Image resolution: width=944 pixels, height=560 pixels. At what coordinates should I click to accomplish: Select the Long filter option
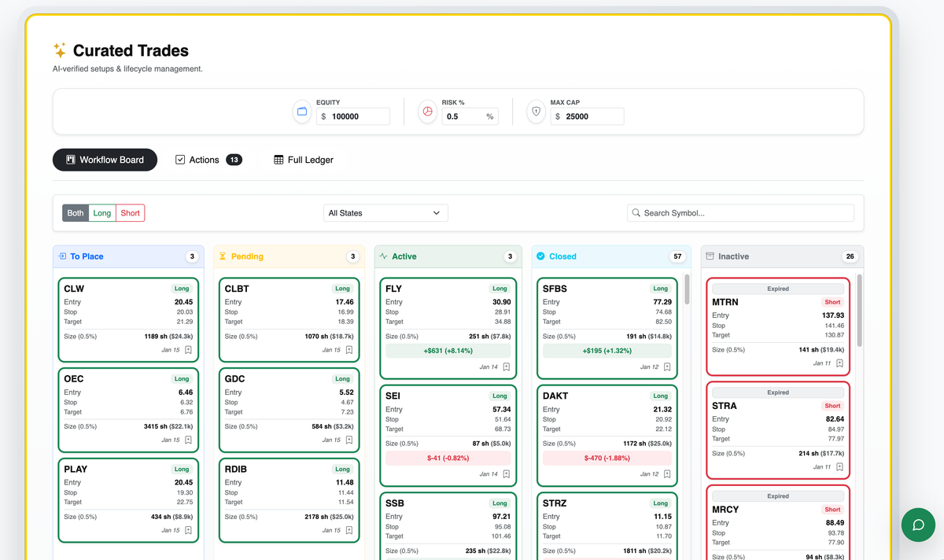click(101, 212)
